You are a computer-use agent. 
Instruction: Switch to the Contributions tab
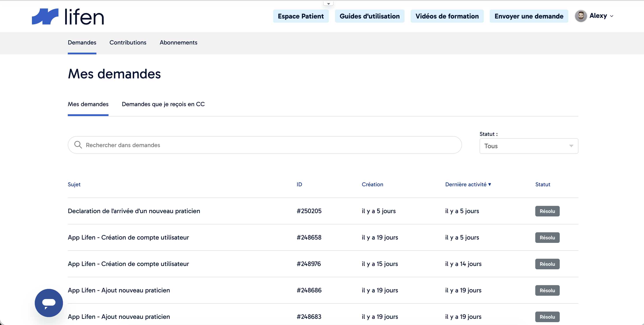tap(128, 42)
